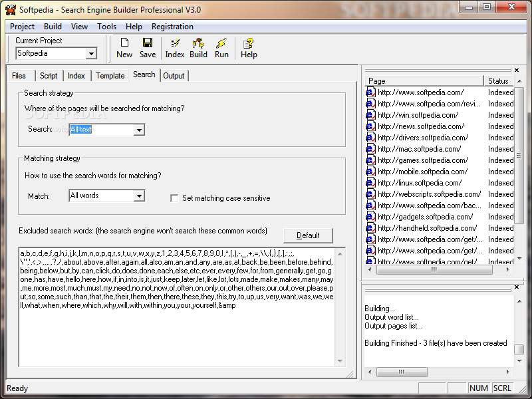Select page icon for handheld.softpedia.com
Screen dimensions: 532x399
(370, 228)
